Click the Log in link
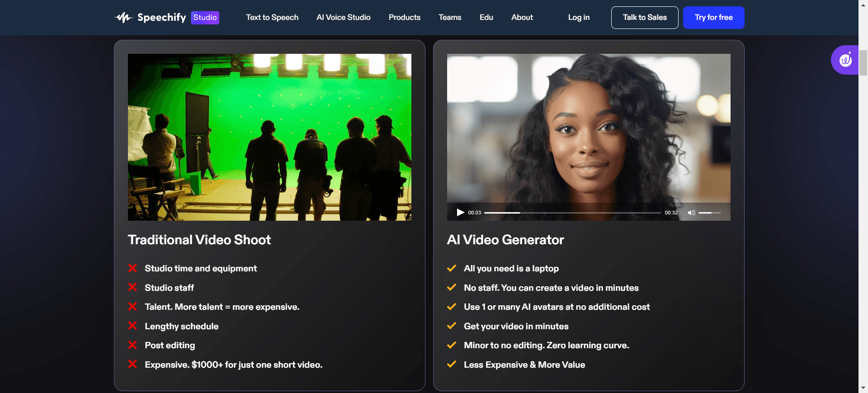 point(578,18)
